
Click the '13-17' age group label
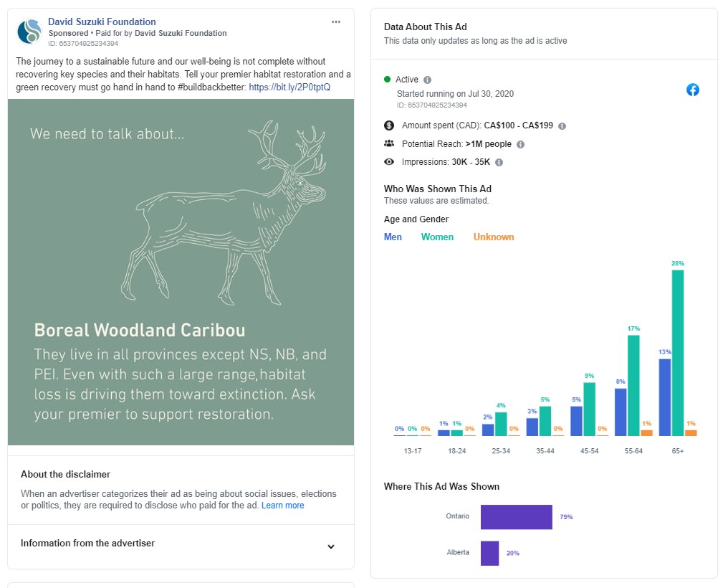(412, 451)
